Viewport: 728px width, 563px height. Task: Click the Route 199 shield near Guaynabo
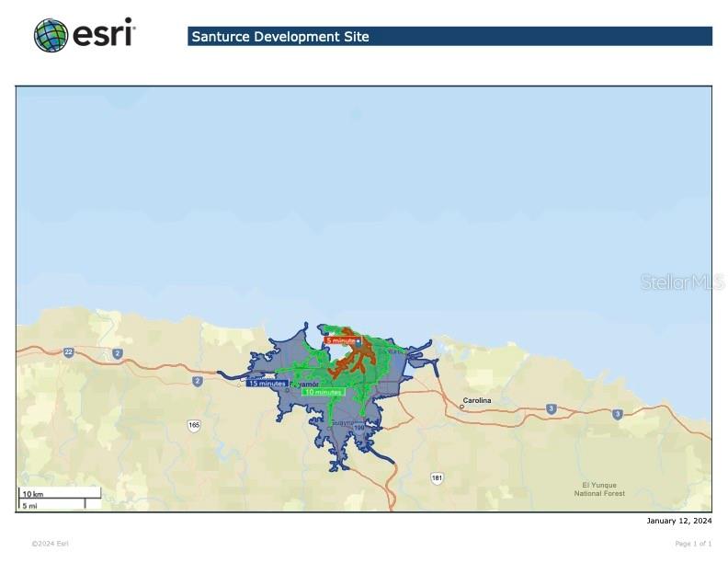(x=359, y=428)
